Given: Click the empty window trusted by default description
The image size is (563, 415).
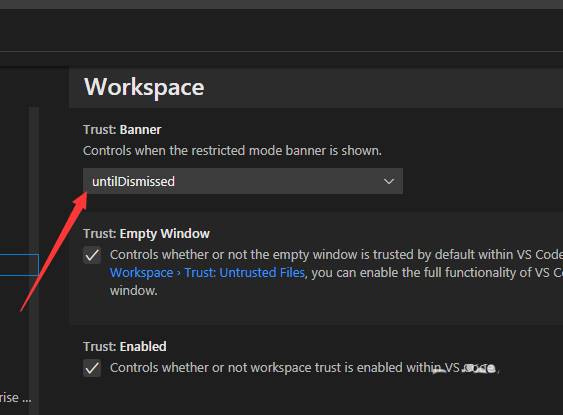Looking at the screenshot, I should coord(336,255).
